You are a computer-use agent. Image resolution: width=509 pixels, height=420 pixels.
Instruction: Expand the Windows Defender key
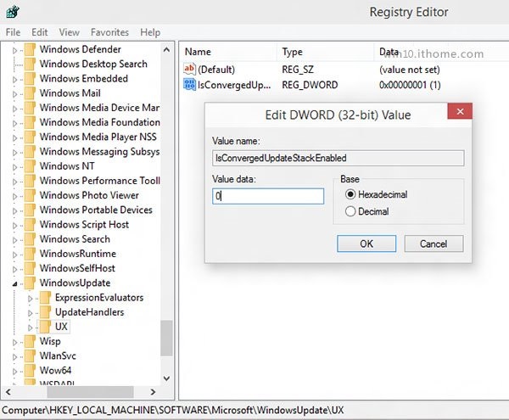[14, 50]
